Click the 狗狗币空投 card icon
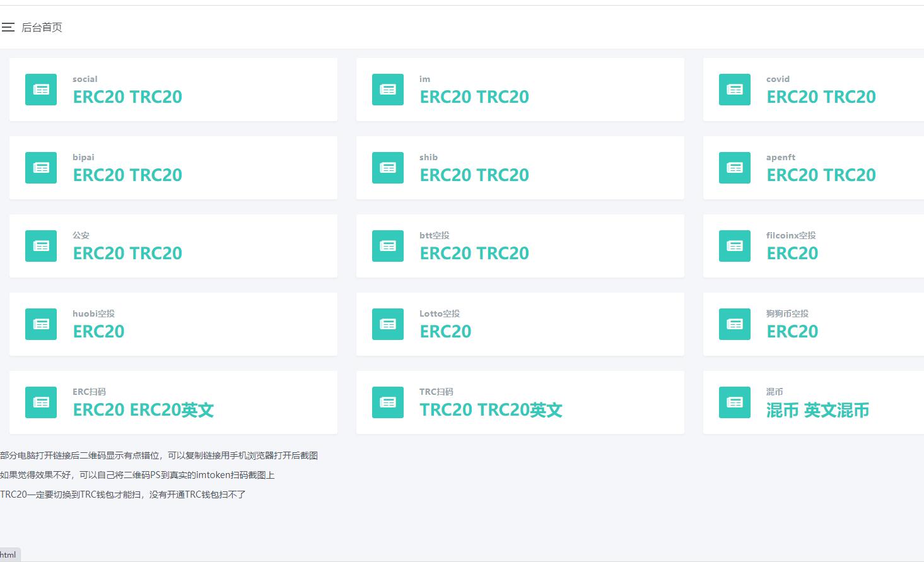Screen dimensions: 924x562 735,324
